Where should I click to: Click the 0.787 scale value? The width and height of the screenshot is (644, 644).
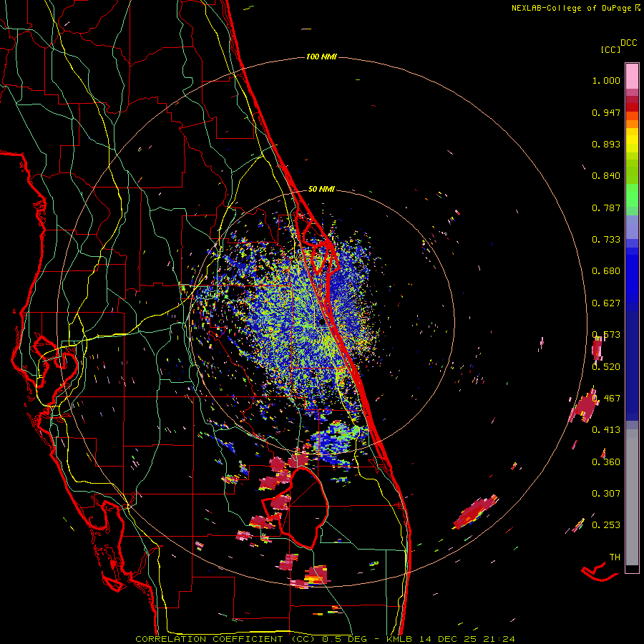pos(606,208)
